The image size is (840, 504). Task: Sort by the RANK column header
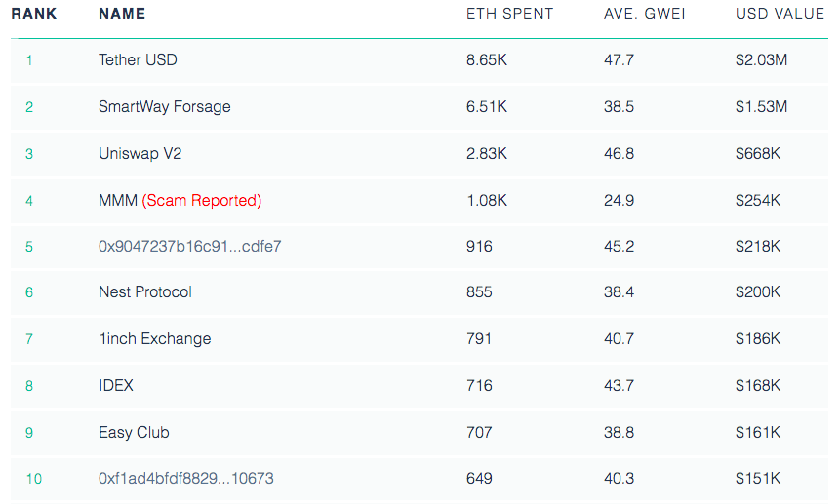point(34,14)
